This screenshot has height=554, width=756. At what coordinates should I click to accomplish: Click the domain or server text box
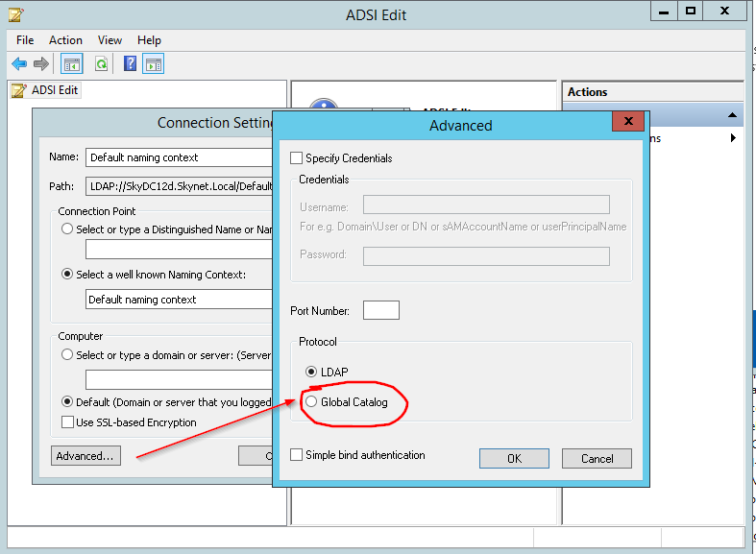click(x=179, y=379)
